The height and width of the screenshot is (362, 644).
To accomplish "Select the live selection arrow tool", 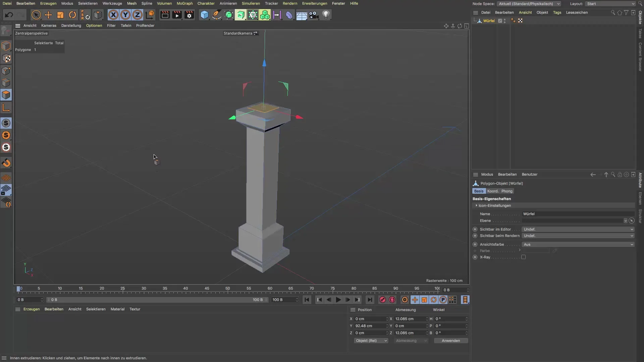I will pyautogui.click(x=36, y=15).
